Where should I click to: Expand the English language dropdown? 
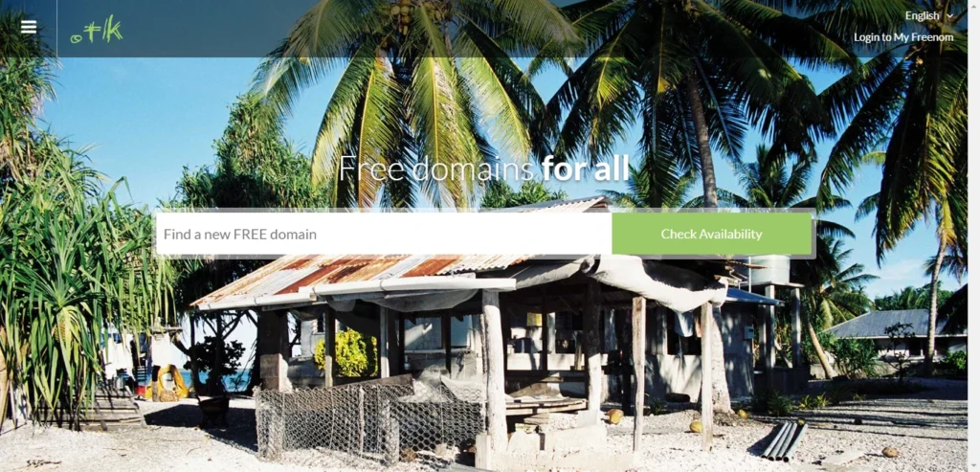tap(929, 15)
